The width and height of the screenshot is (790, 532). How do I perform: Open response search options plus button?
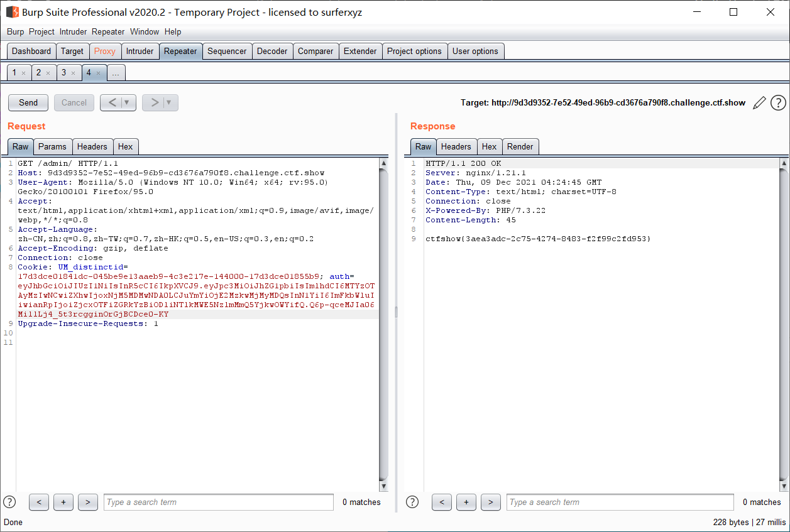click(x=466, y=502)
